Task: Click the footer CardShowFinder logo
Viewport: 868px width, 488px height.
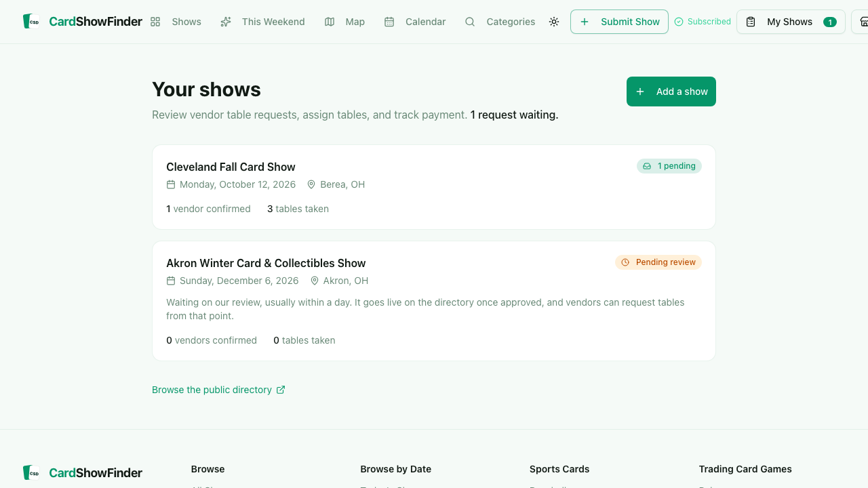Action: point(82,472)
